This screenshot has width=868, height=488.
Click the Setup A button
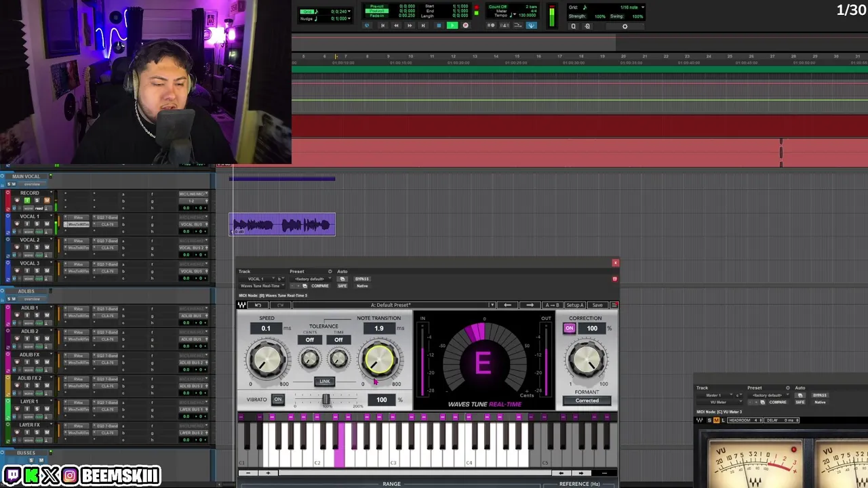coord(574,305)
